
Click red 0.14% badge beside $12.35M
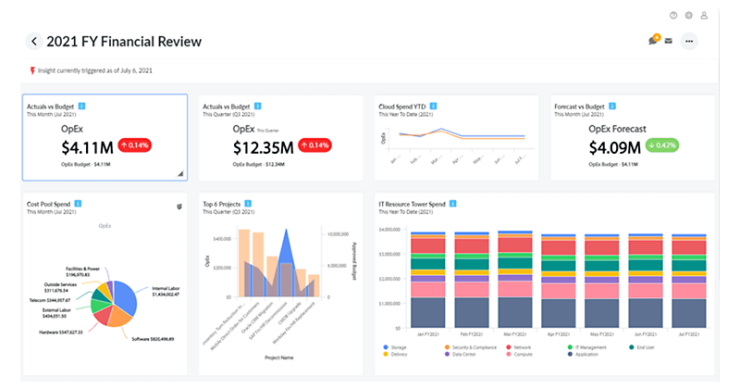pos(315,145)
